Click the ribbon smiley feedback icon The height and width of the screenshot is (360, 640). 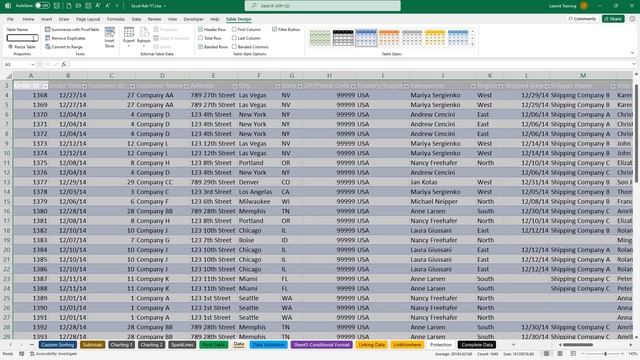pos(632,19)
